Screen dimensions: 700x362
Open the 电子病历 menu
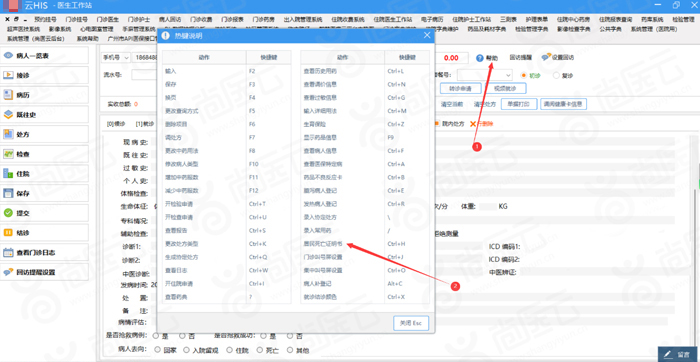pos(432,20)
